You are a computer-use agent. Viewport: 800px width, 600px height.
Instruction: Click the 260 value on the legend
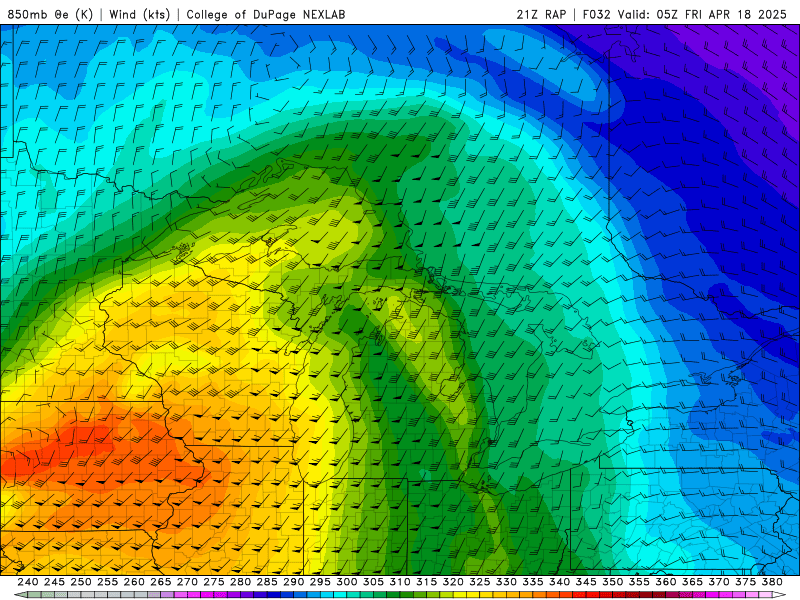(134, 582)
